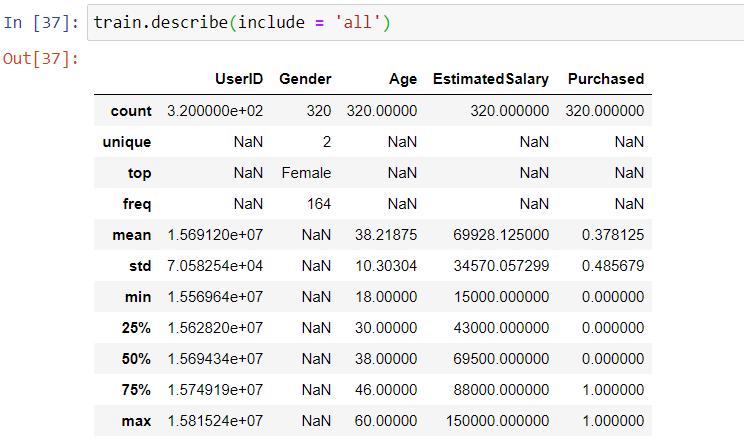Click the freq row label
This screenshot has width=744, height=448.
(137, 204)
